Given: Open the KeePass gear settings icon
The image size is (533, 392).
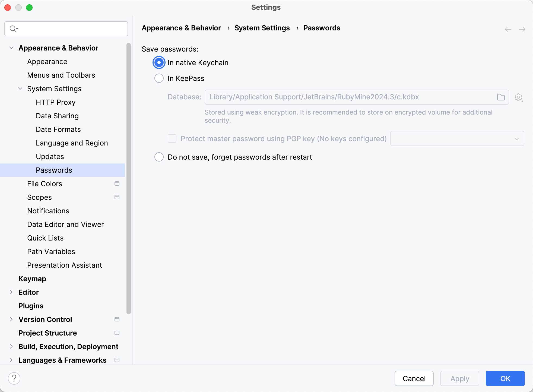Looking at the screenshot, I should pos(518,97).
